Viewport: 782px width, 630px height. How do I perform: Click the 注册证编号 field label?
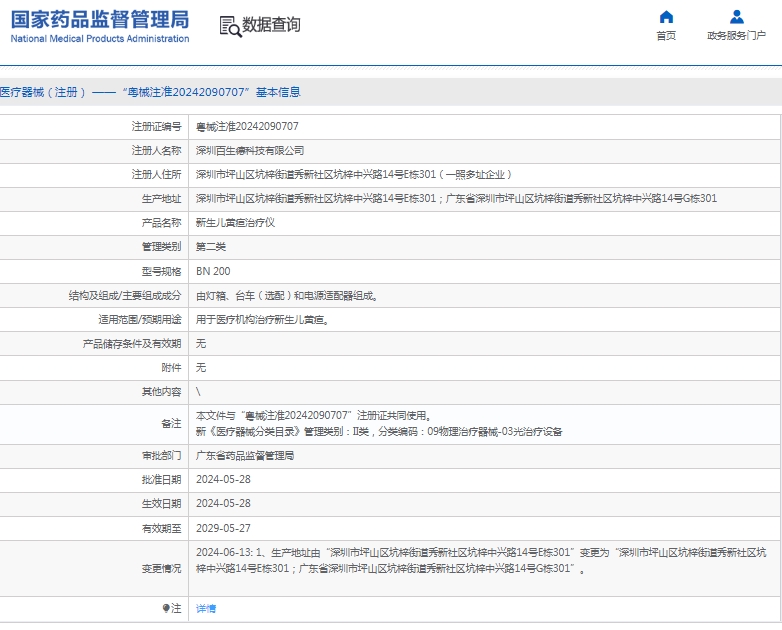pos(157,127)
